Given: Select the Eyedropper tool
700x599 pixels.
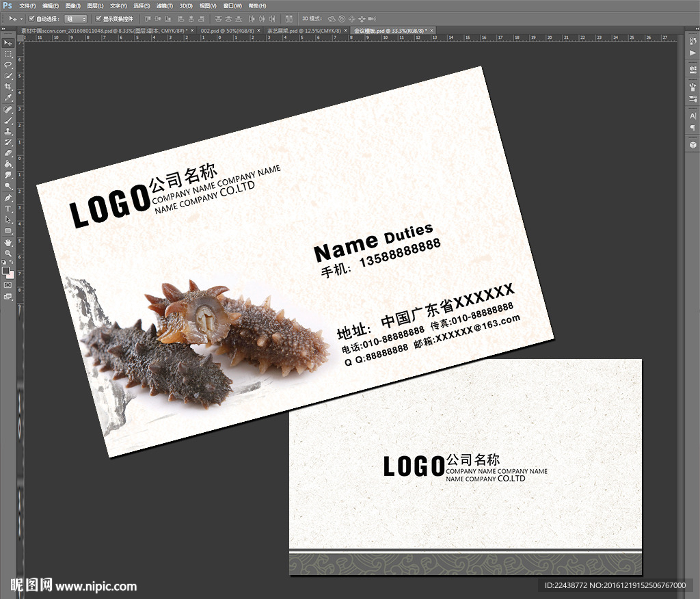Looking at the screenshot, I should [8, 98].
